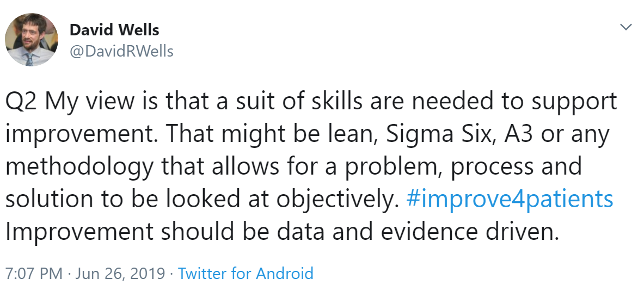This screenshot has height=291, width=644.
Task: Click the man's face in the avatar
Action: [31, 36]
